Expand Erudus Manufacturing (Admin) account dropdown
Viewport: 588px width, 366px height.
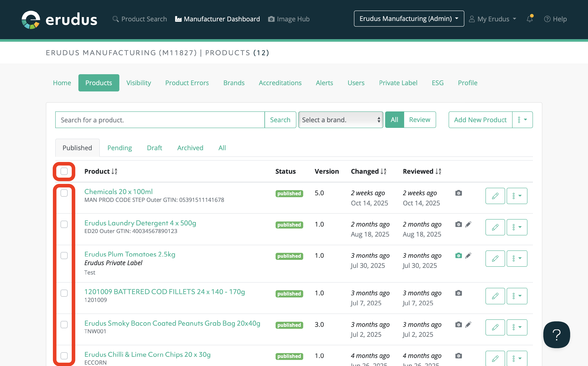[x=409, y=19]
